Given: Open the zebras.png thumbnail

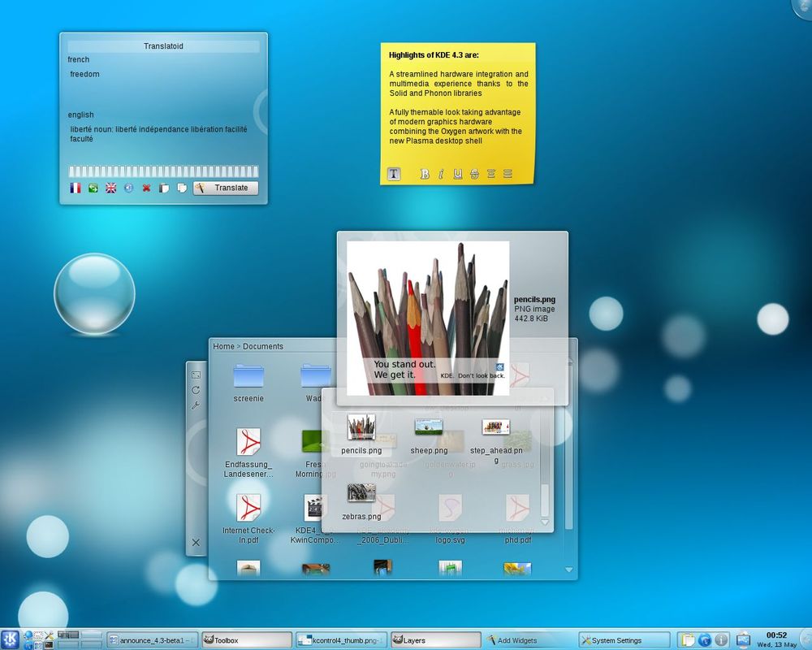Looking at the screenshot, I should pyautogui.click(x=361, y=497).
